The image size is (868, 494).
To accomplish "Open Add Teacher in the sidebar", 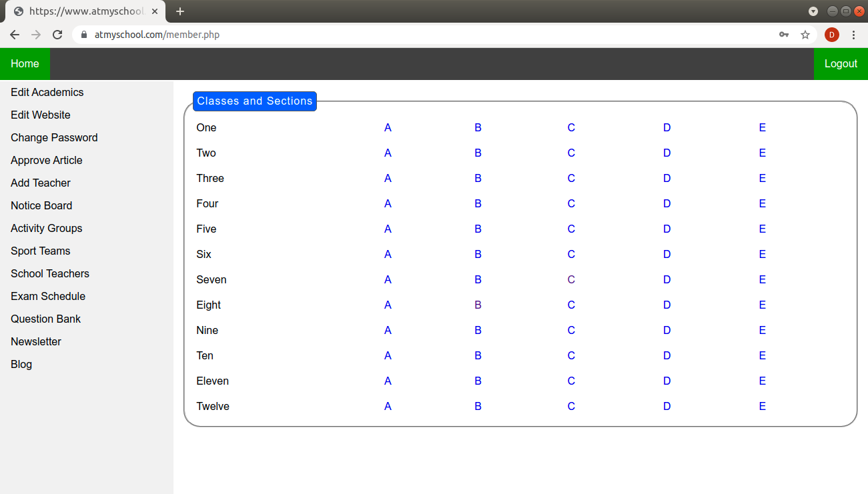I will [x=41, y=183].
